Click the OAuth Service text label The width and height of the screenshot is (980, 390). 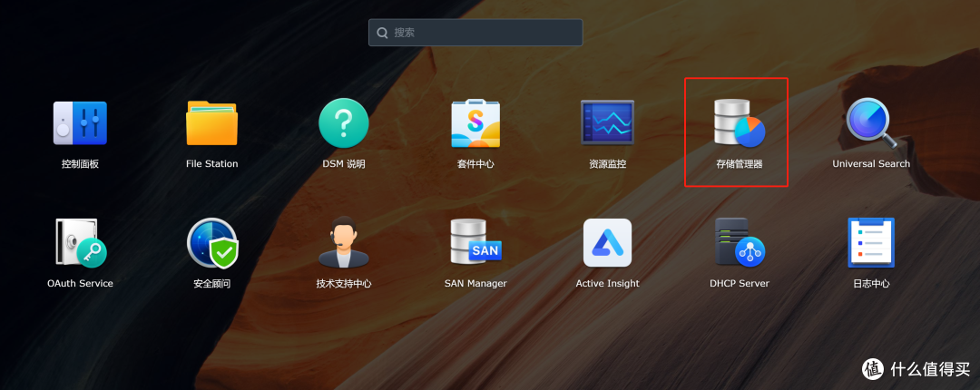[x=80, y=283]
